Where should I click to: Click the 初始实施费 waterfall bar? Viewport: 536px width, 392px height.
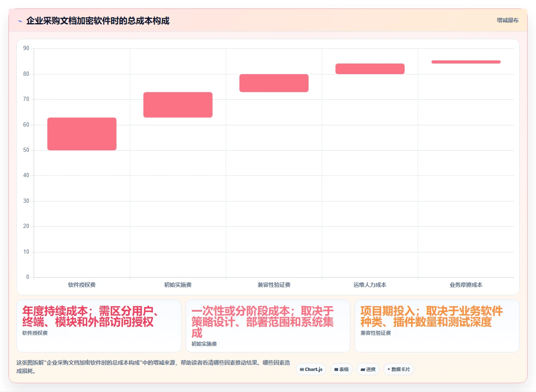178,105
